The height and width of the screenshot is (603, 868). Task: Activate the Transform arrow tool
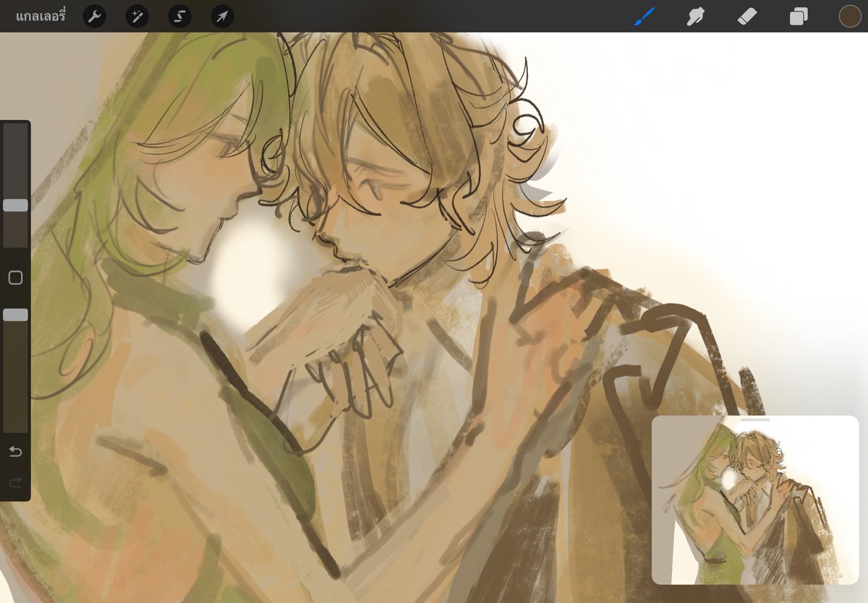click(222, 16)
